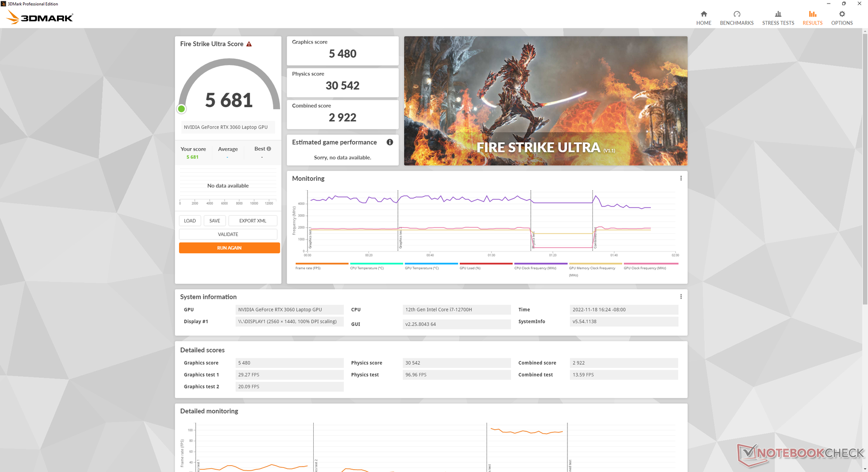This screenshot has height=472, width=868.
Task: Click the LOAD button
Action: 190,221
